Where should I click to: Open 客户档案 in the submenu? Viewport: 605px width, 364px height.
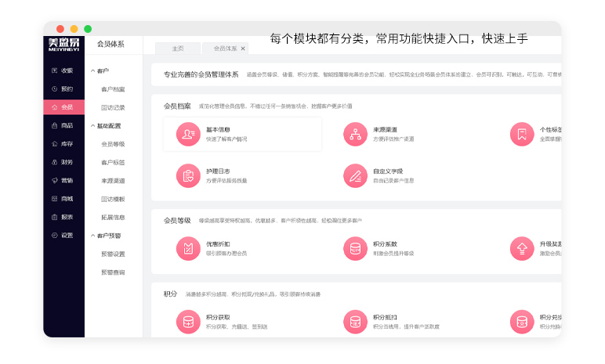coord(113,89)
